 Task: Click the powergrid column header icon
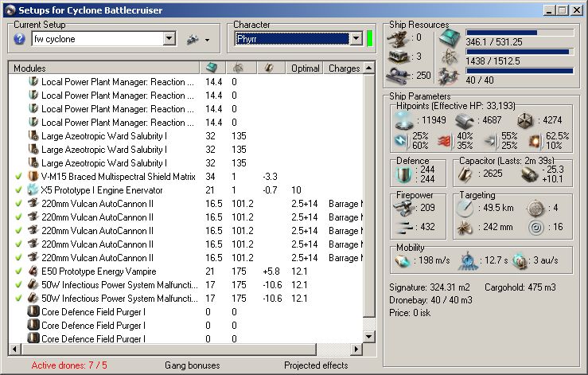[x=238, y=68]
